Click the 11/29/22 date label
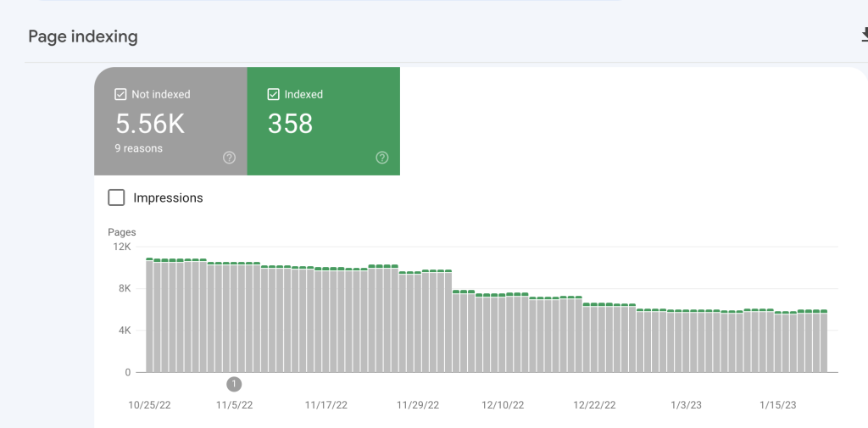The image size is (868, 428). pyautogui.click(x=418, y=405)
